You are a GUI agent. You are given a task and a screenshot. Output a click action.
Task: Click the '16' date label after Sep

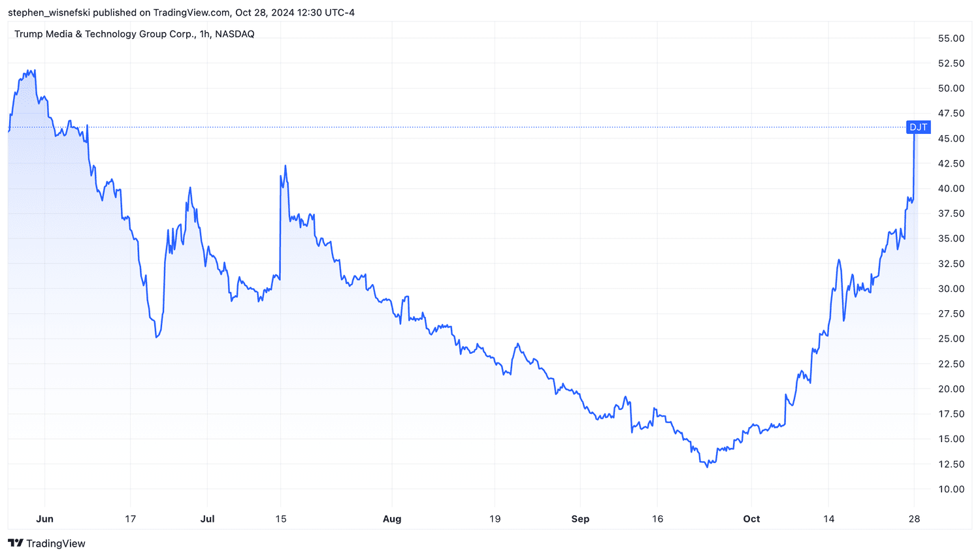pos(657,519)
